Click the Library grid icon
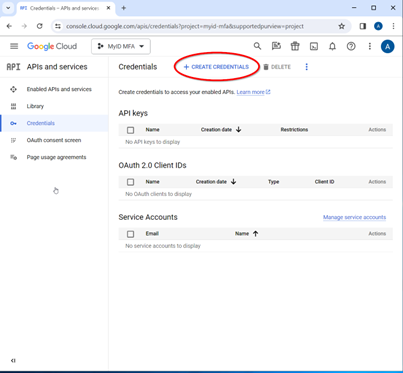Viewport: 403px width, 373px height. [x=13, y=106]
